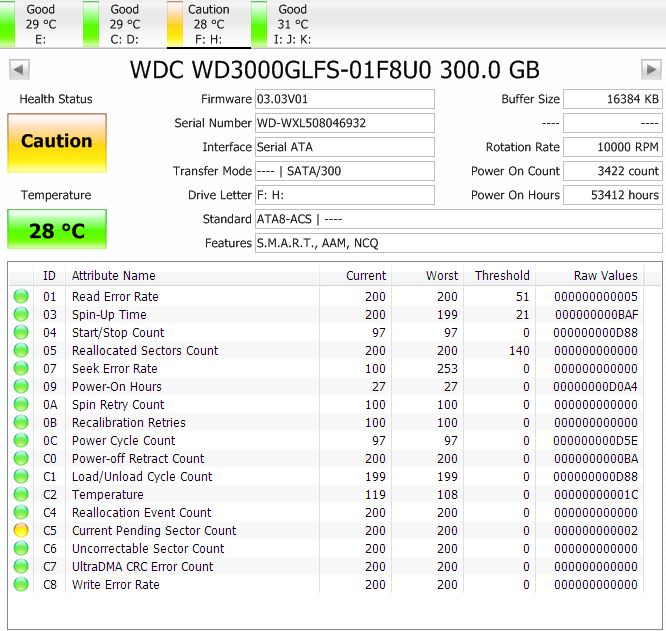Click green status icon for Start/Stop Count

point(21,332)
